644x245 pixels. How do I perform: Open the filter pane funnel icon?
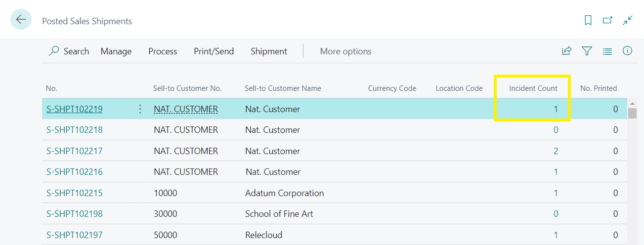tap(587, 51)
